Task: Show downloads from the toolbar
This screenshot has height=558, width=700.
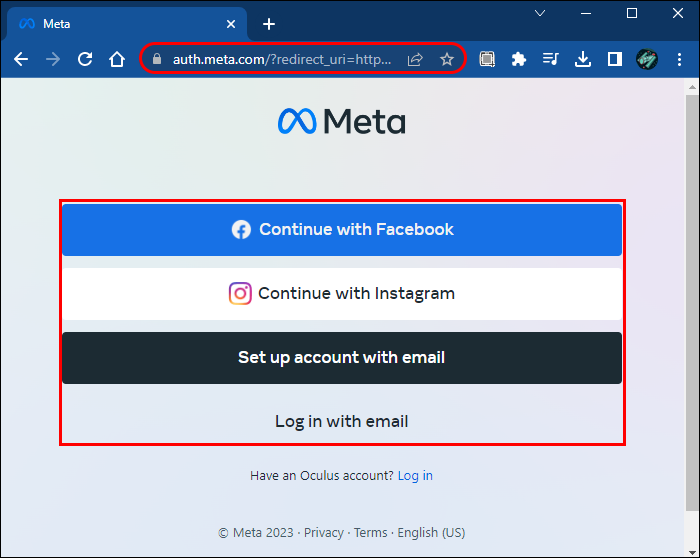Action: click(583, 59)
